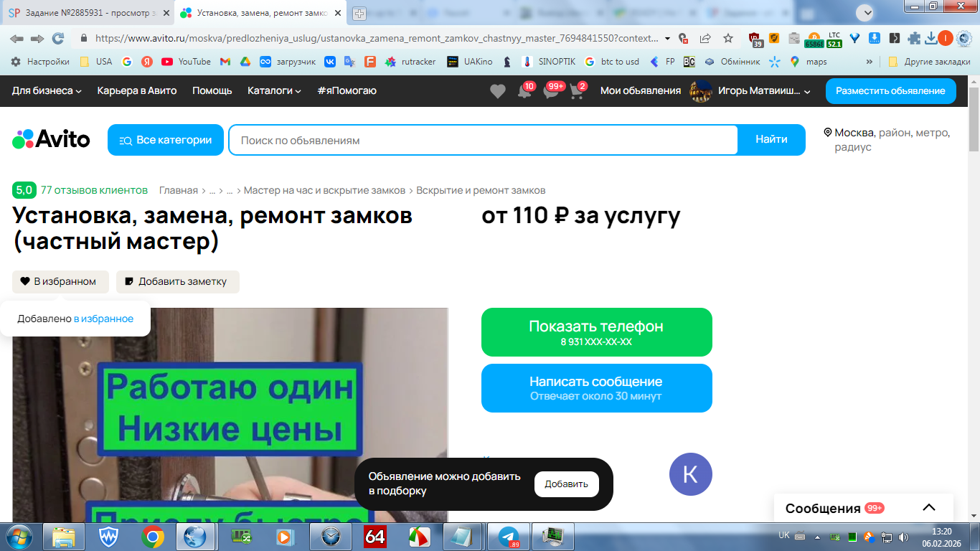Open the Windows Start menu
Image resolution: width=980 pixels, height=551 pixels.
click(18, 537)
